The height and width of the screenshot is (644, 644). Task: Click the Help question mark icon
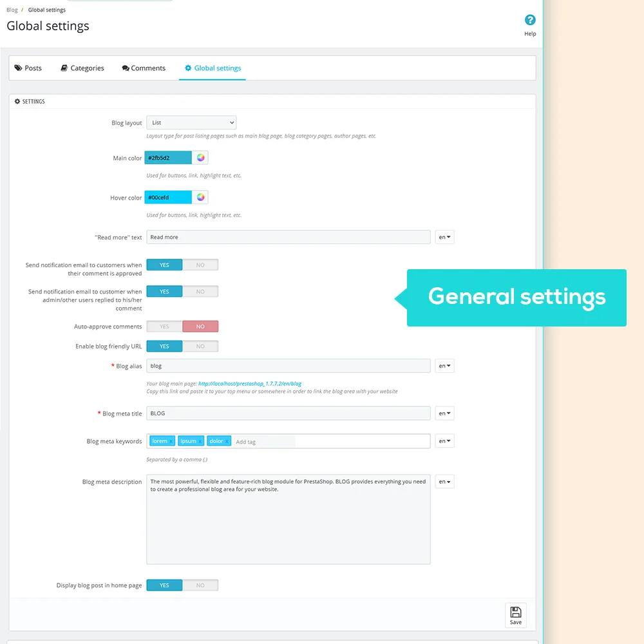pyautogui.click(x=530, y=21)
